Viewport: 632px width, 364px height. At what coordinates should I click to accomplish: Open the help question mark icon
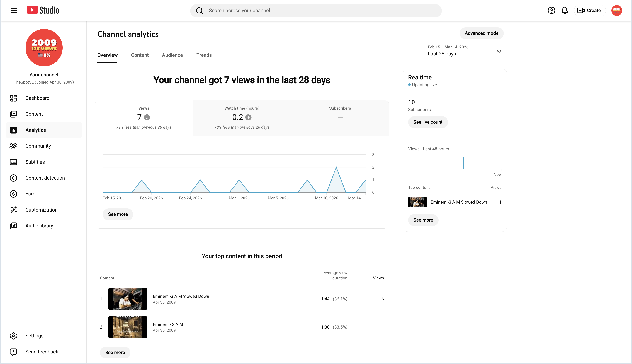551,11
